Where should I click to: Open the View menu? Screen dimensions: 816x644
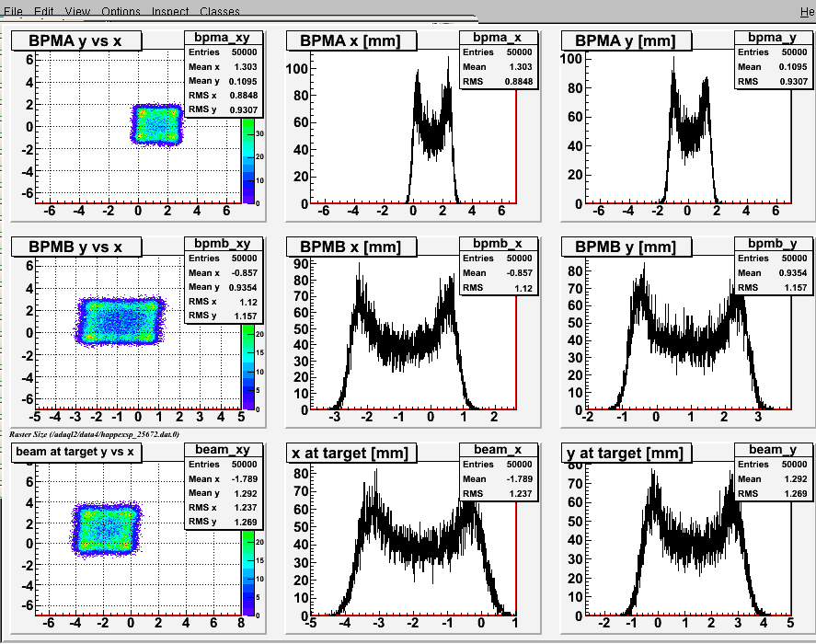tap(77, 11)
